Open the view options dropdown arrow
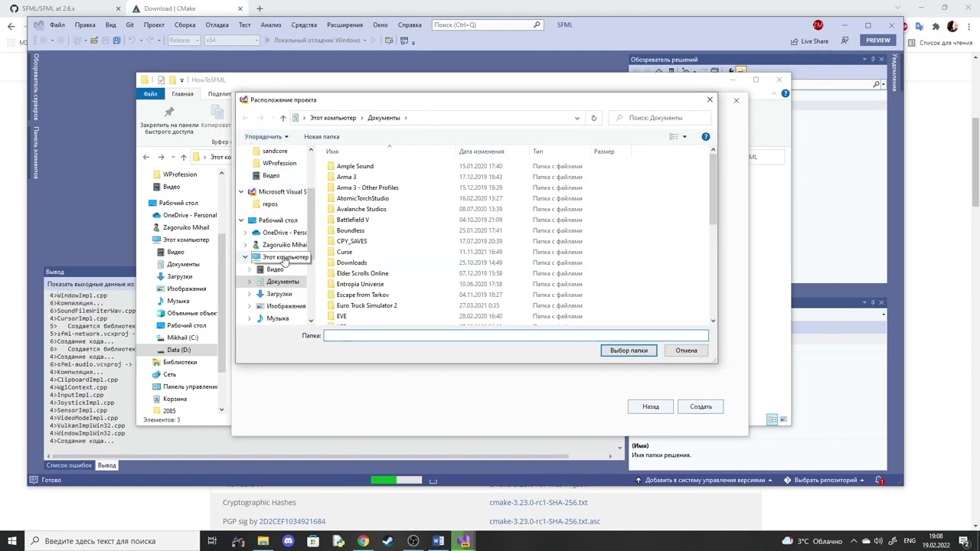Viewport: 980px width, 551px height. tap(684, 136)
